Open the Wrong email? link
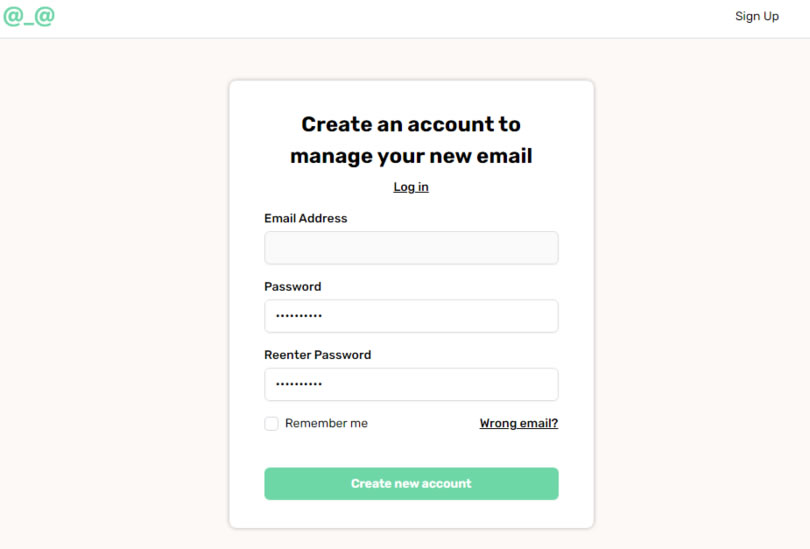810x549 pixels. click(x=519, y=423)
